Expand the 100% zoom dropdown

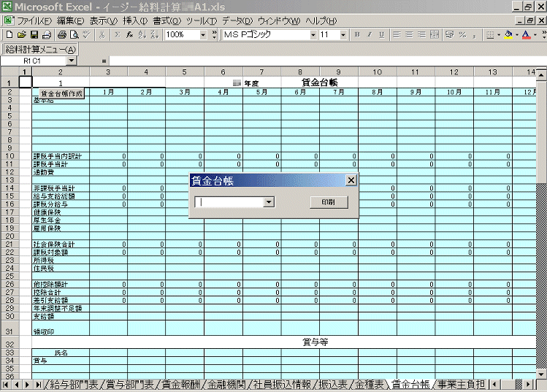pos(203,34)
